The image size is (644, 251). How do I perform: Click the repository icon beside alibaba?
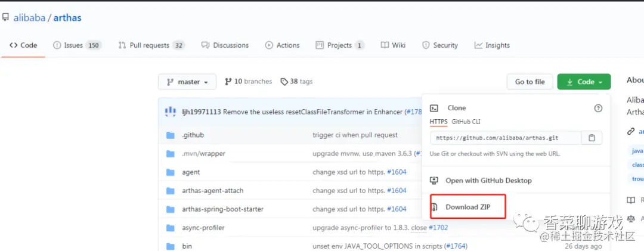(x=5, y=18)
